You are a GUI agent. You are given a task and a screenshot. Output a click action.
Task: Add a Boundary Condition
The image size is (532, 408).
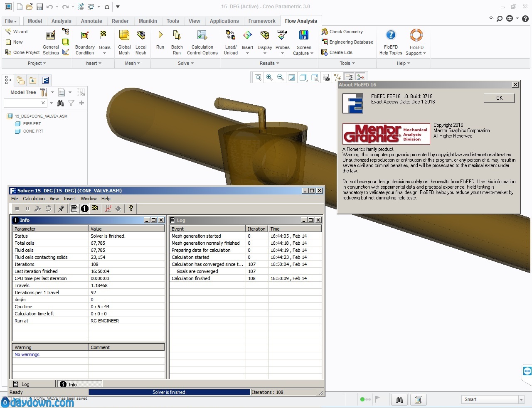point(85,43)
